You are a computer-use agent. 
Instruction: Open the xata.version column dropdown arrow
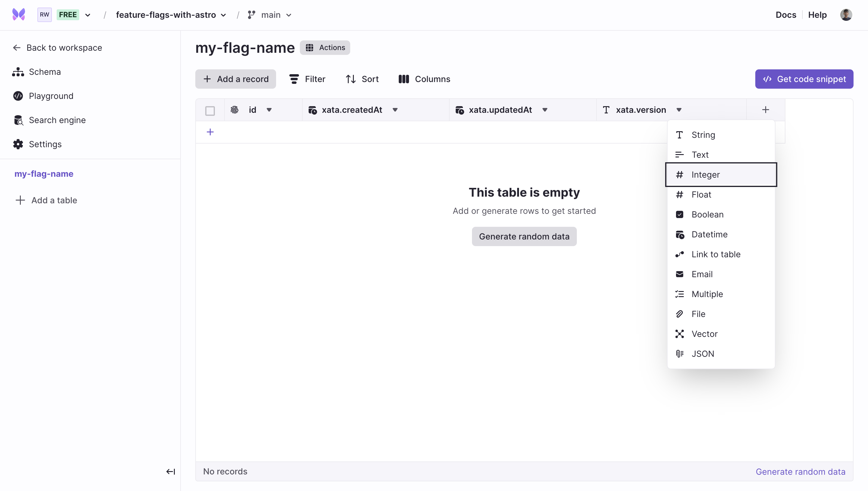[679, 109]
